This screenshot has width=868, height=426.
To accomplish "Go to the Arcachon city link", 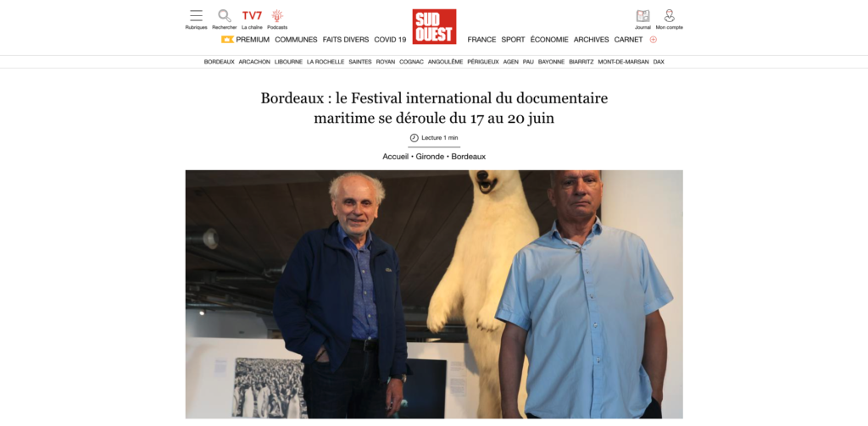I will [x=254, y=62].
